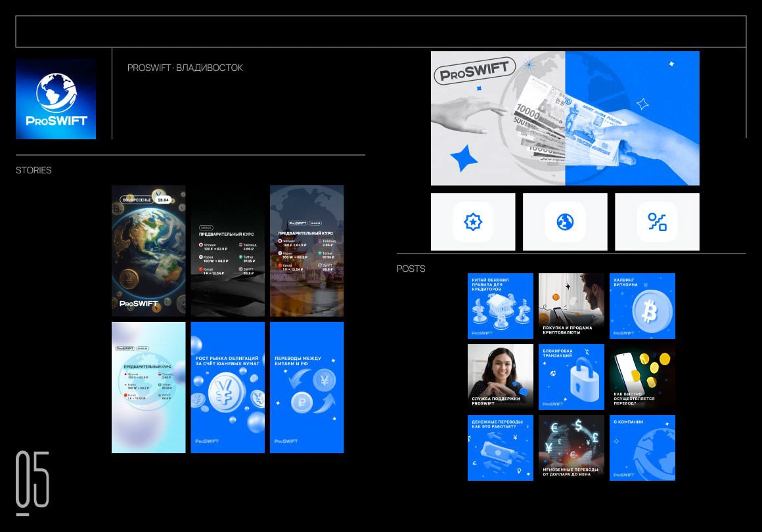Click the globe highlight icon
This screenshot has height=532, width=762.
point(565,222)
